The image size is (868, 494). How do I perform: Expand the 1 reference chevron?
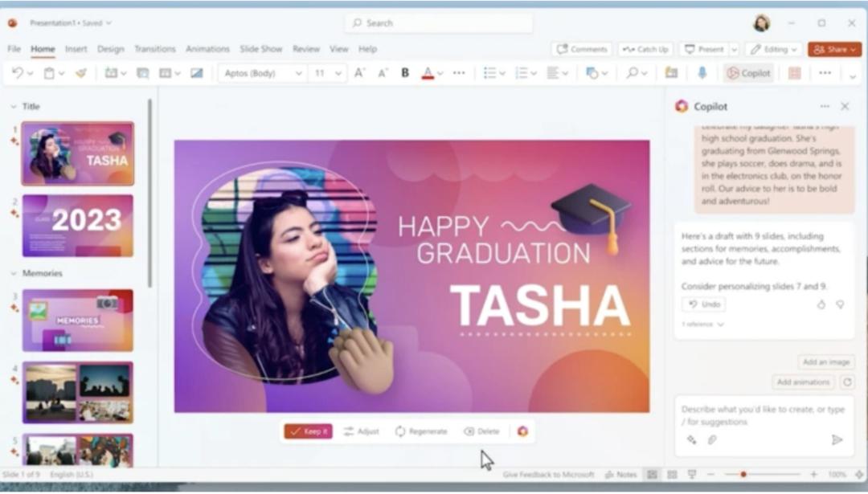point(720,325)
